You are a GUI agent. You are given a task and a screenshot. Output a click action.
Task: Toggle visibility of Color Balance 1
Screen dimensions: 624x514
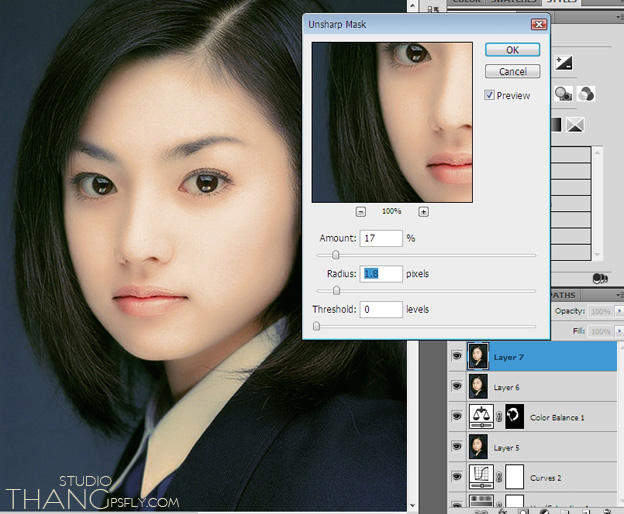[x=457, y=416]
